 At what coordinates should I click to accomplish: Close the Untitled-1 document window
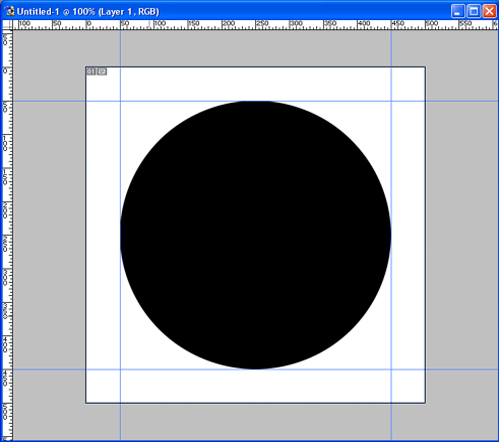(490, 11)
